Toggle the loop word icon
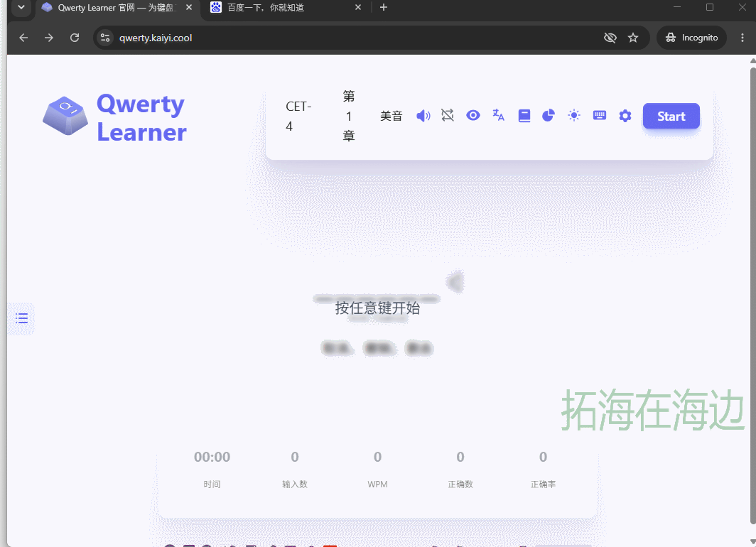This screenshot has height=547, width=756. click(448, 115)
